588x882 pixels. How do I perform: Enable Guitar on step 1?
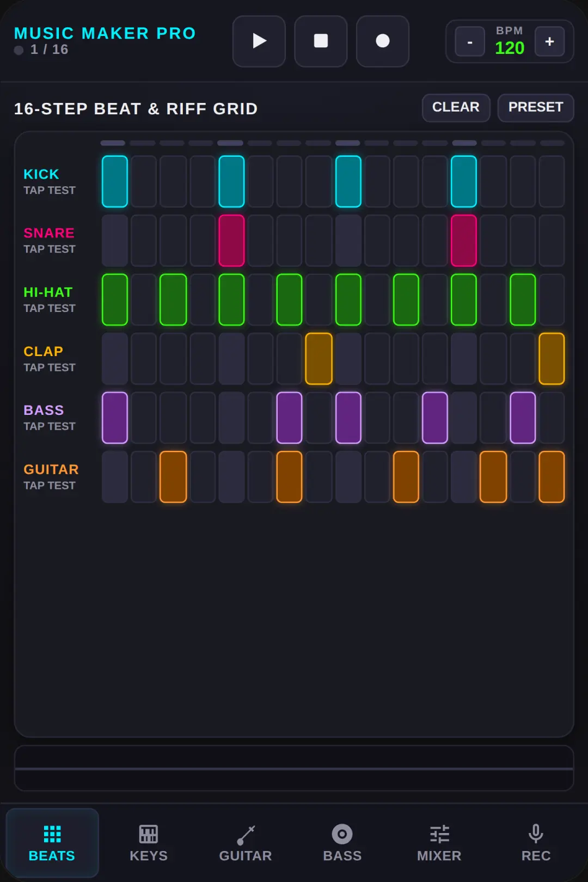point(115,477)
